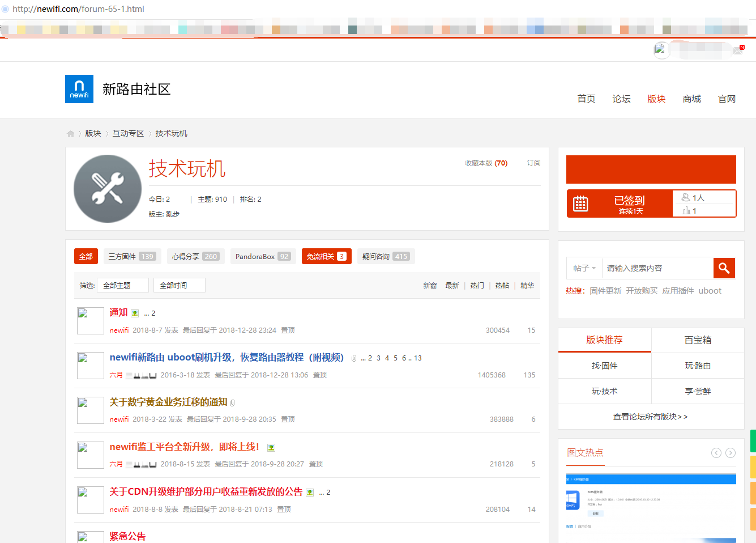The width and height of the screenshot is (756, 543).
Task: Open the 全部主题 filter dropdown
Action: 123,285
